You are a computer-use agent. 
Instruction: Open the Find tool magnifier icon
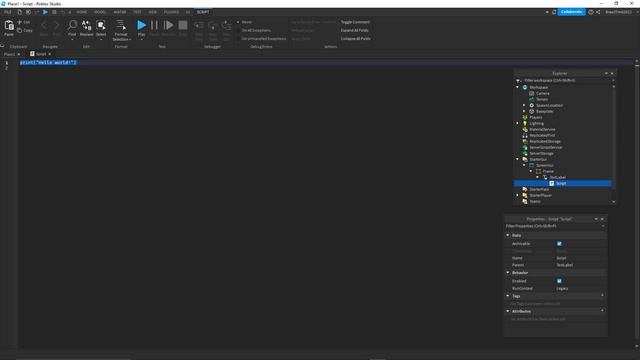72,25
